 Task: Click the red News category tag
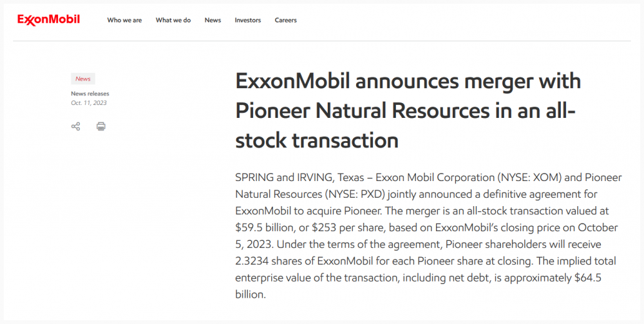(x=83, y=79)
